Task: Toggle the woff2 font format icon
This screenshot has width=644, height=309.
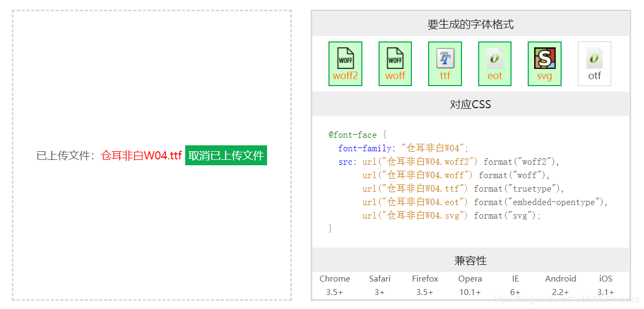Action: pyautogui.click(x=345, y=64)
